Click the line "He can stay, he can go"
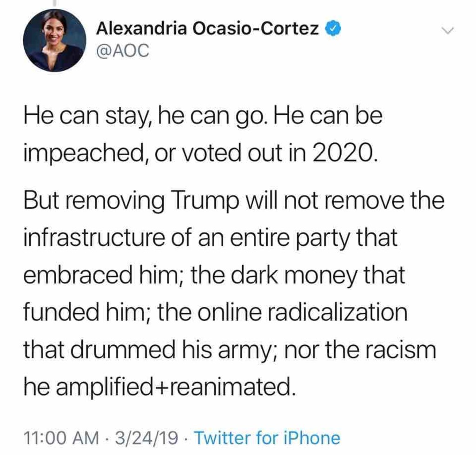The image size is (476, 455). click(x=202, y=117)
